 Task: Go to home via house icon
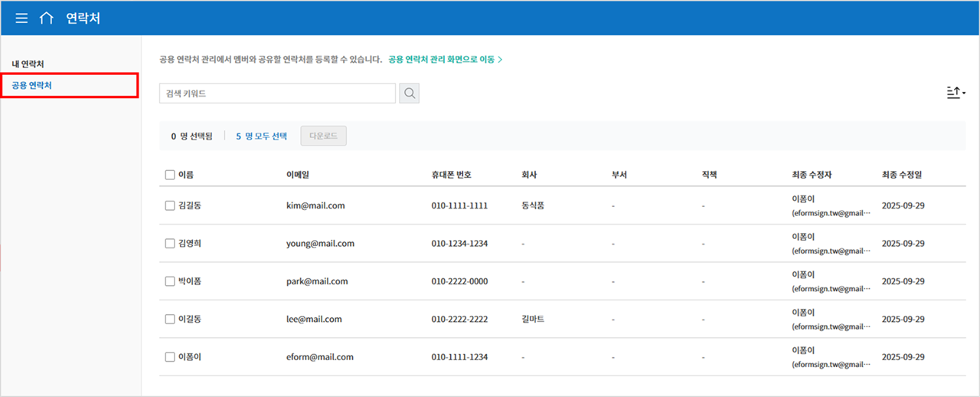[x=47, y=18]
